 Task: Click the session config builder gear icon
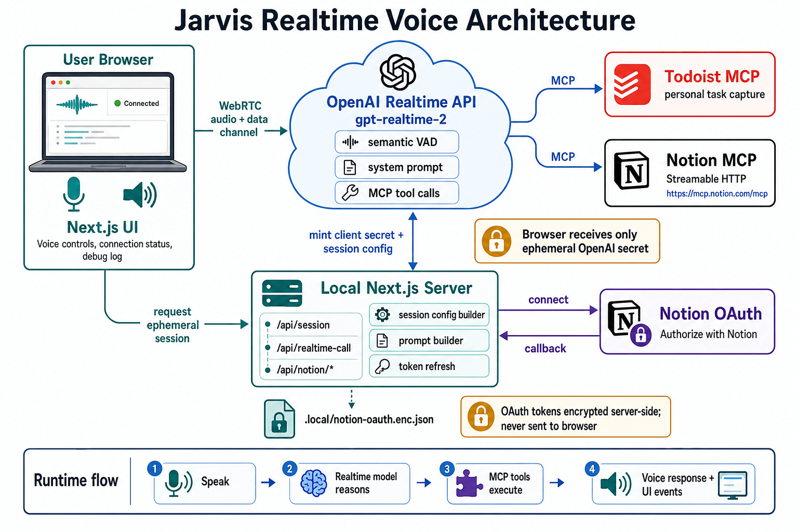click(x=382, y=314)
